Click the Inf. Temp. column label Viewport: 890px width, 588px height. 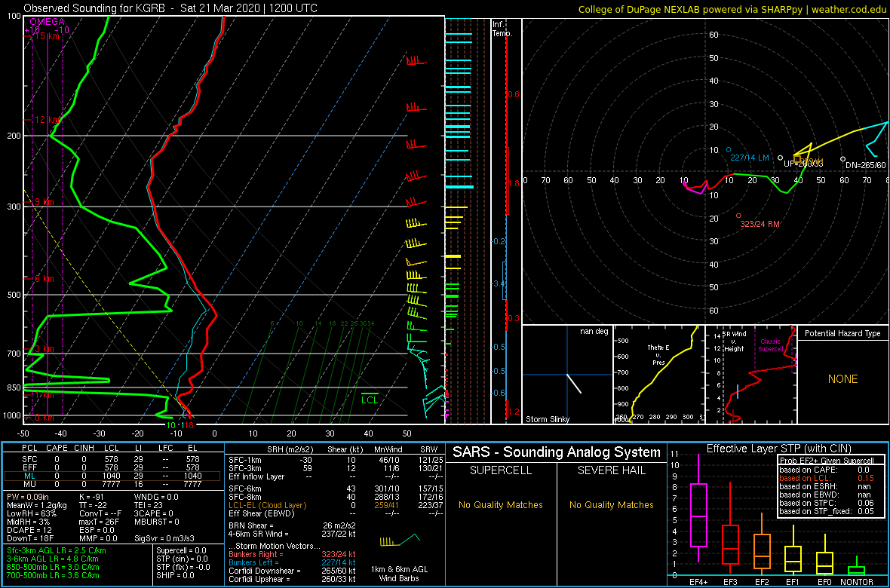[502, 29]
